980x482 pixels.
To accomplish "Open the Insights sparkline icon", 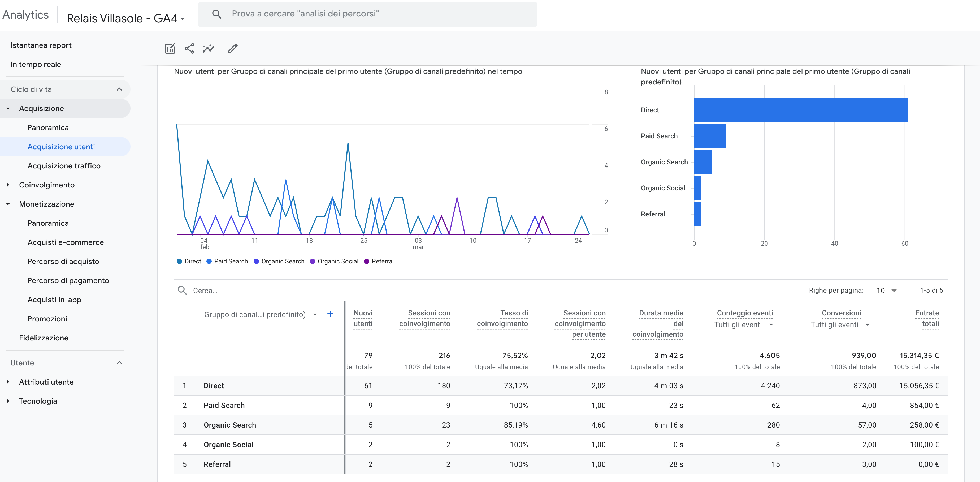I will tap(209, 48).
